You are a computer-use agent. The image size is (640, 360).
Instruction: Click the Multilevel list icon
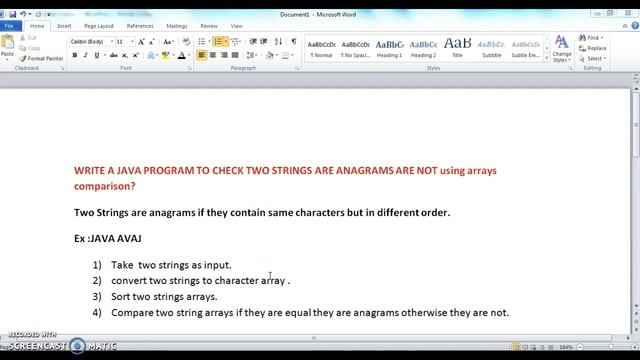[x=235, y=42]
